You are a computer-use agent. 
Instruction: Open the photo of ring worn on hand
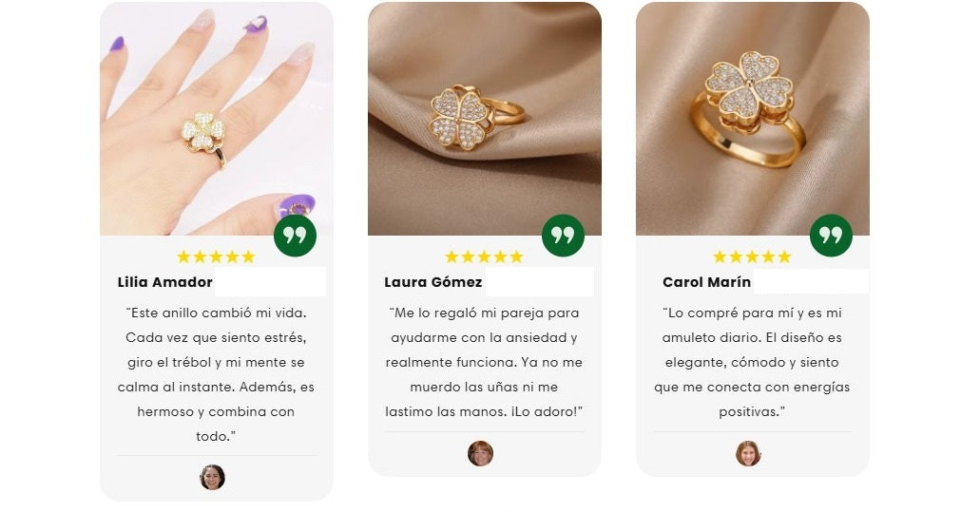pyautogui.click(x=217, y=119)
